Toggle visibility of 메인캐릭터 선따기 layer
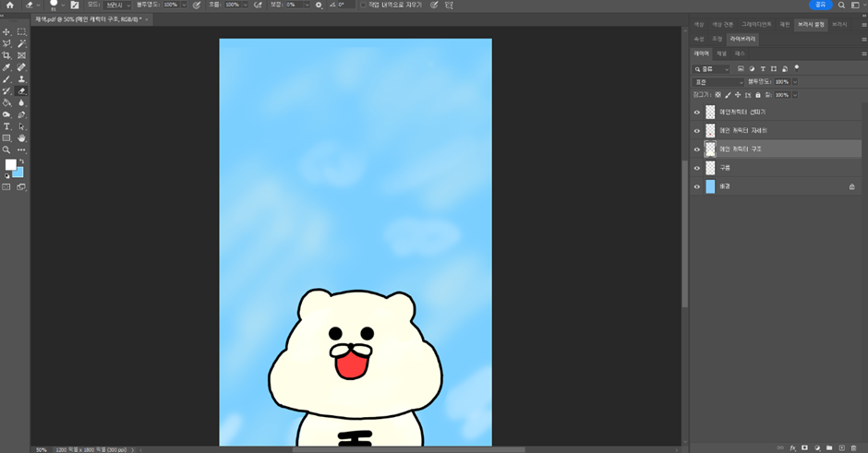 click(x=697, y=113)
